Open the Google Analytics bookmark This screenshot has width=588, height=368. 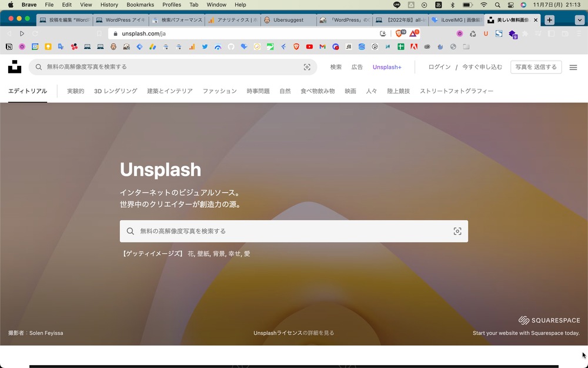[x=192, y=47]
